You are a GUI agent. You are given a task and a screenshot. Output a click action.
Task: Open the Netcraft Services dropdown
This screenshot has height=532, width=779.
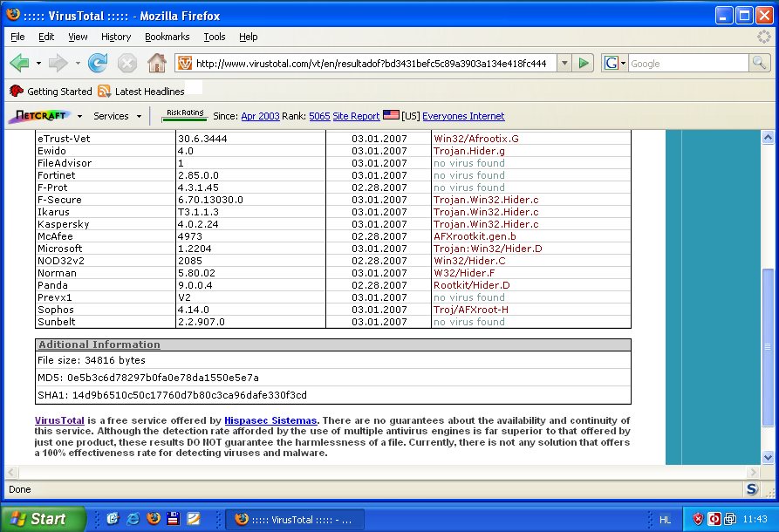117,116
